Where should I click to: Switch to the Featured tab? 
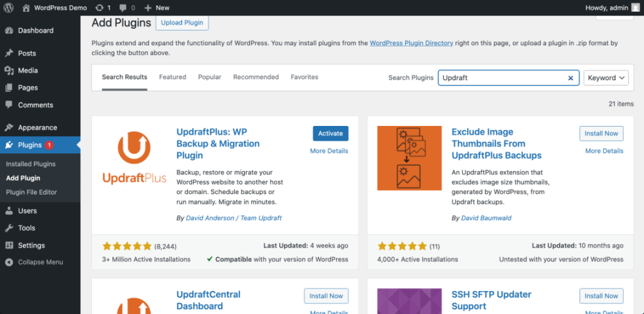tap(172, 77)
